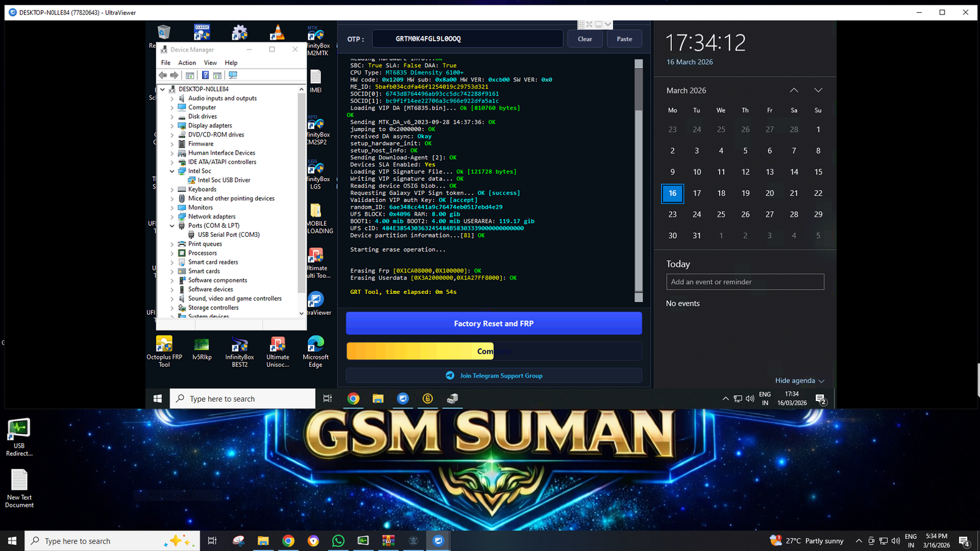The height and width of the screenshot is (551, 980).
Task: Click Chrome icon in the remote taskbar
Action: (x=353, y=399)
